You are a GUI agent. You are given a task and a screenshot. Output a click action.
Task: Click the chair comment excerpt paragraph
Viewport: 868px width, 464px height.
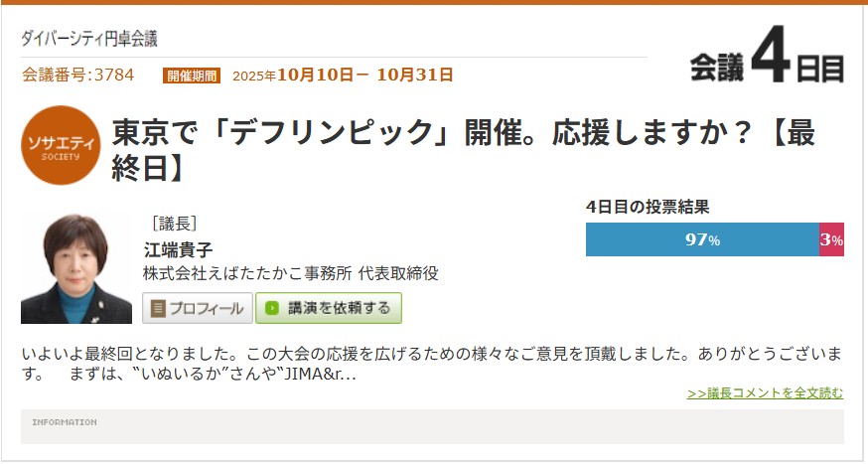pyautogui.click(x=432, y=364)
